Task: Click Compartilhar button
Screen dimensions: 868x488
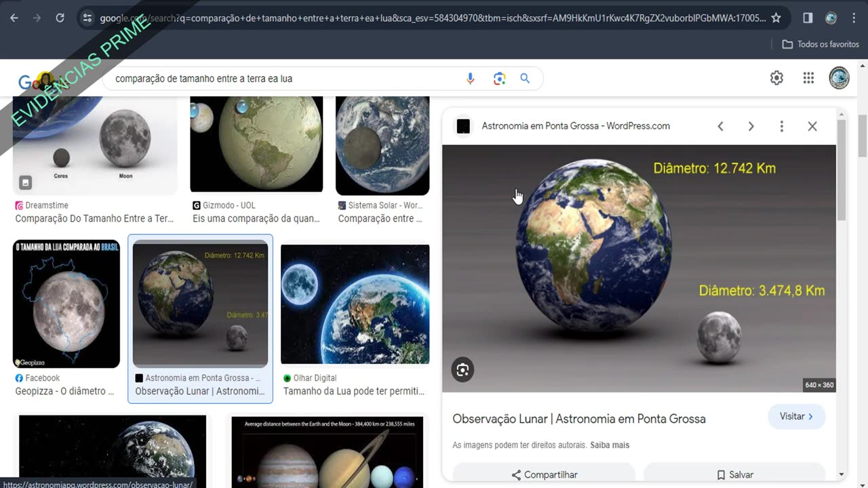Action: (x=544, y=474)
